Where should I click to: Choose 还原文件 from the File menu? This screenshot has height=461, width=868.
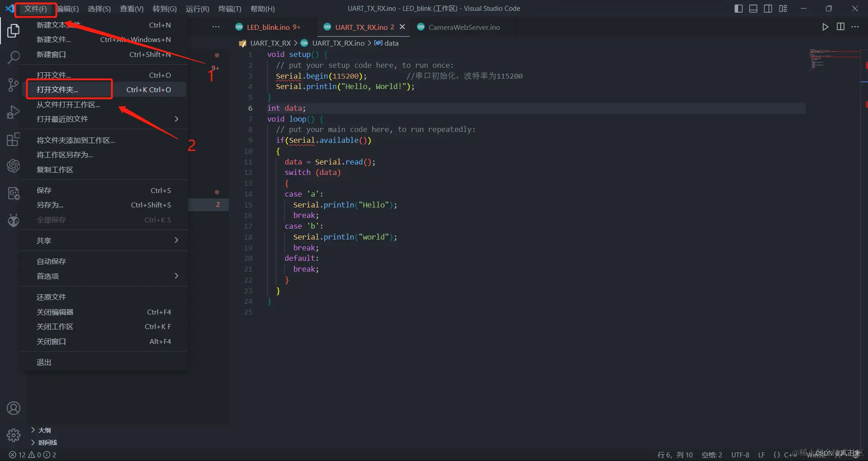(104, 297)
